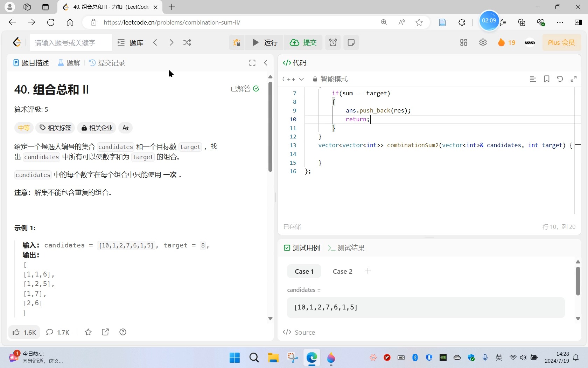The height and width of the screenshot is (368, 588).
Task: Star the problem to favorite it
Action: coord(88,332)
